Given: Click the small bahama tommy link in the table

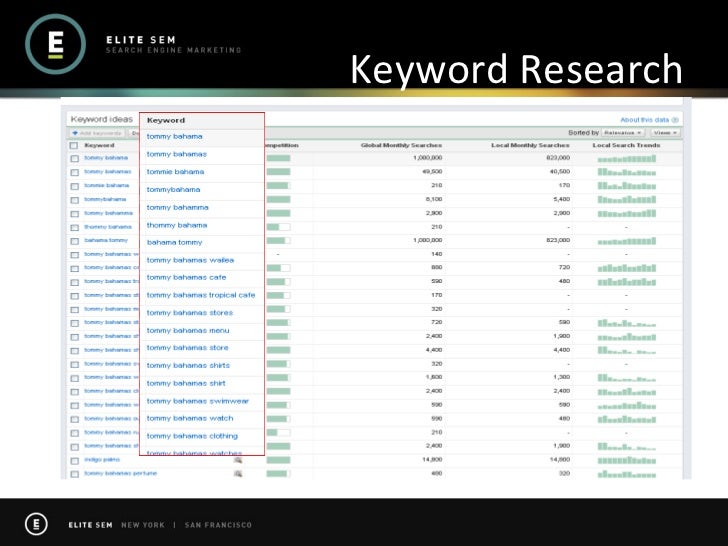Looking at the screenshot, I should click(x=106, y=240).
